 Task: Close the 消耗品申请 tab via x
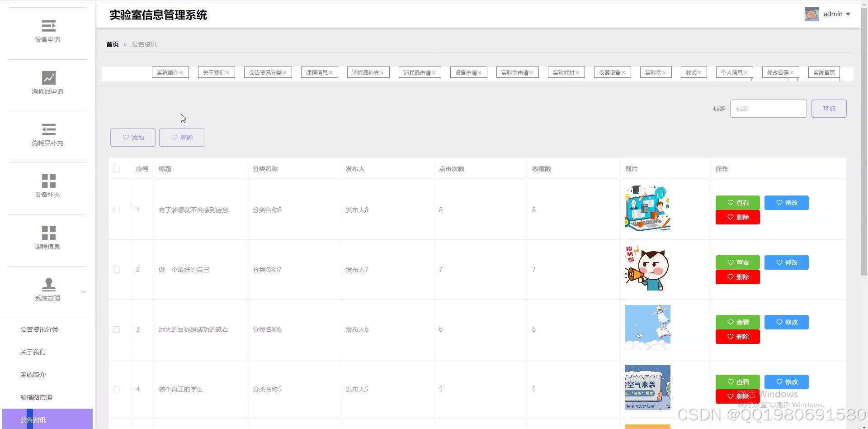pos(434,73)
